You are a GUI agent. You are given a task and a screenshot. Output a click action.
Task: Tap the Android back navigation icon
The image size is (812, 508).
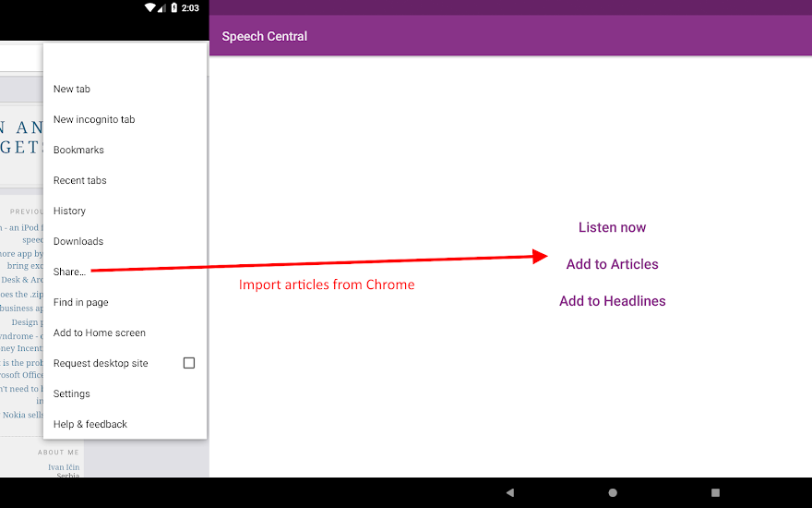[x=510, y=492]
